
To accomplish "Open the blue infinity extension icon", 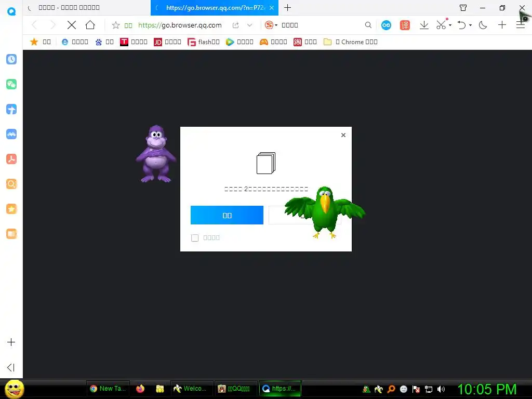I will tap(386, 25).
